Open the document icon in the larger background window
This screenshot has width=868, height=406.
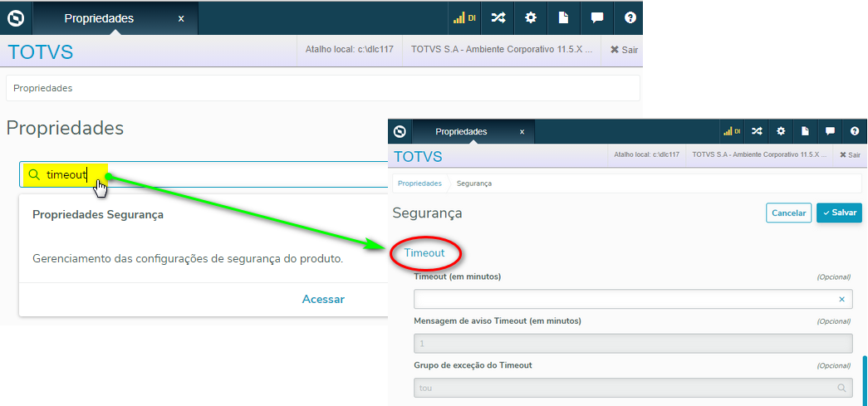(x=563, y=17)
